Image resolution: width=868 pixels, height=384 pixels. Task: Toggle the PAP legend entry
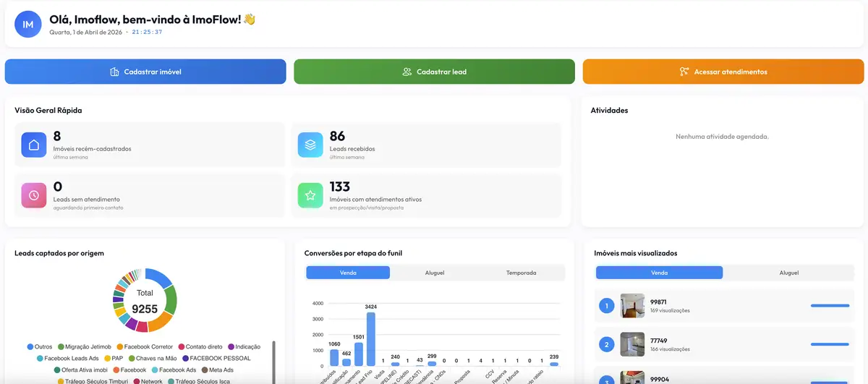(x=114, y=358)
